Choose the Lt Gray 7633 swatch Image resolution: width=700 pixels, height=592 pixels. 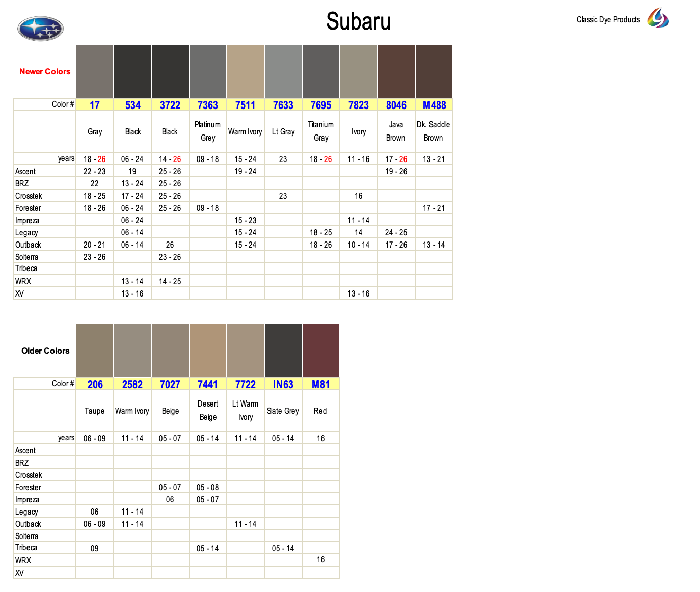pos(283,71)
